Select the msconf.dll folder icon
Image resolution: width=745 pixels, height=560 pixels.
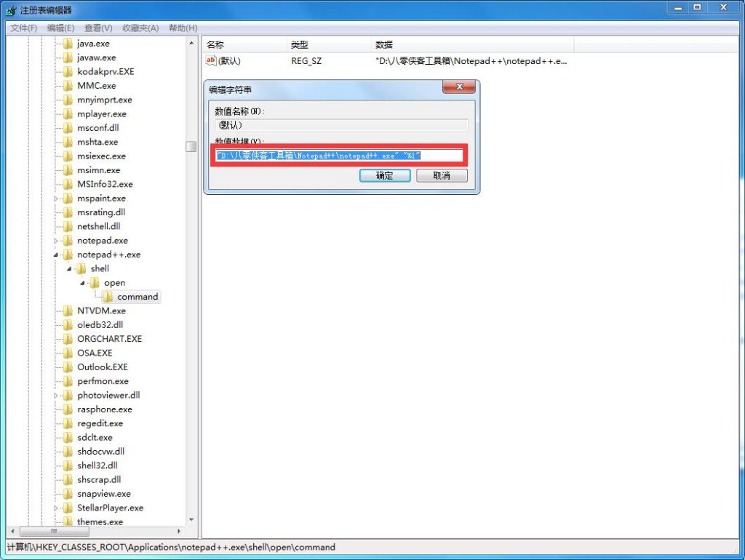point(68,128)
